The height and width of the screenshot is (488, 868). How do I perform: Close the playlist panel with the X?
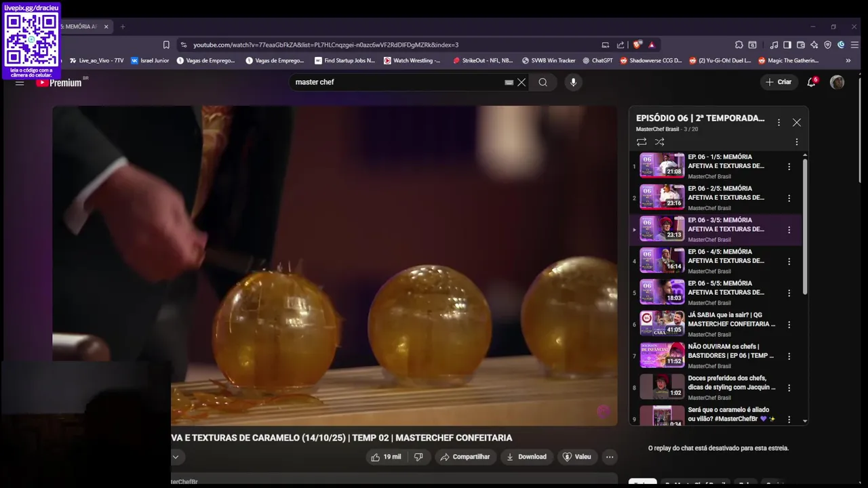pyautogui.click(x=797, y=123)
